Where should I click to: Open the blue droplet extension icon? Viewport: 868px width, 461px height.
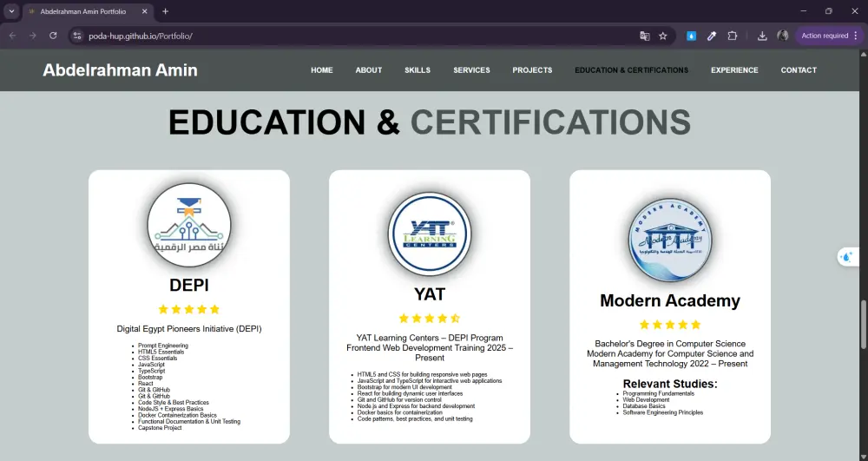[x=692, y=36]
